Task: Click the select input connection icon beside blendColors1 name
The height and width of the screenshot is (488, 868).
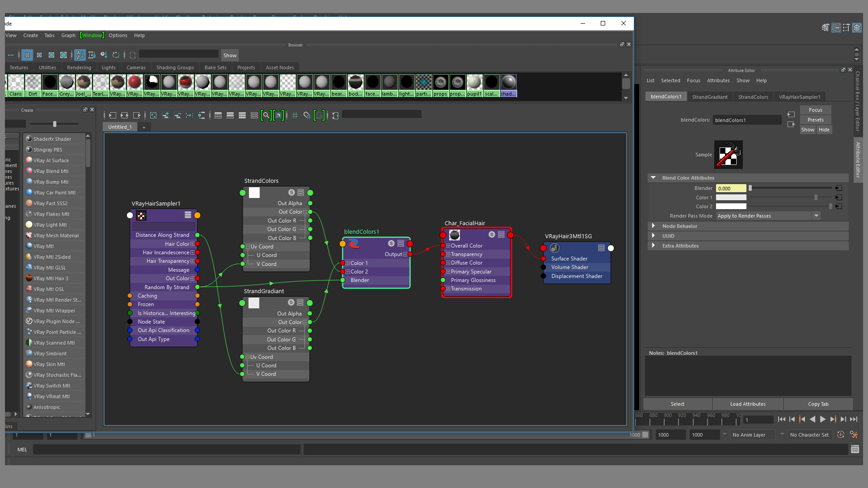Action: pos(791,114)
